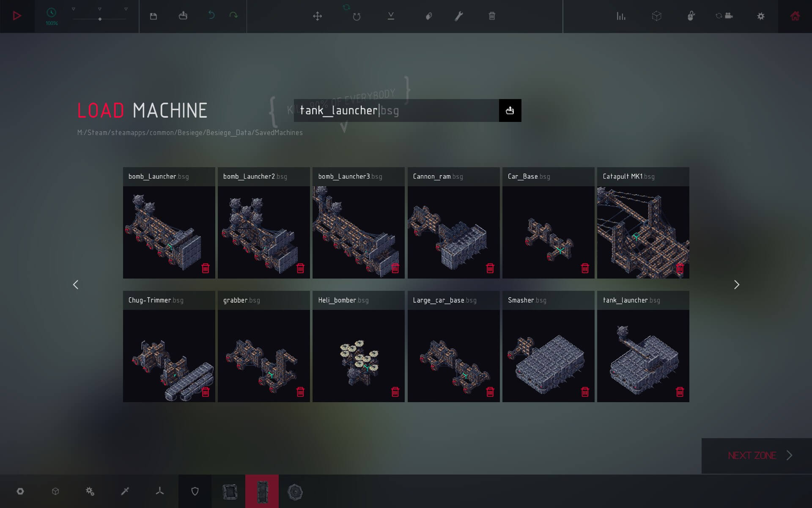Select the translate tool in the toolbar
Image resolution: width=812 pixels, height=508 pixels.
pos(317,16)
